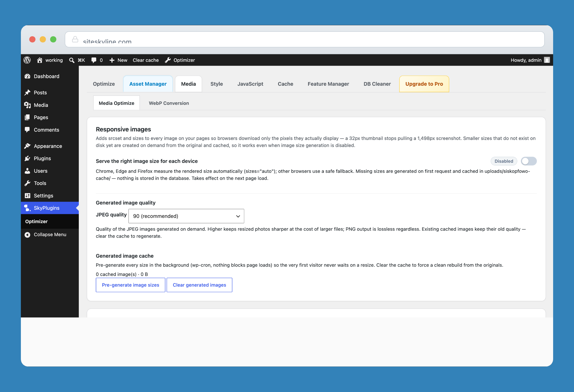574x392 pixels.
Task: Open the JPEG quality dropdown
Action: (186, 216)
